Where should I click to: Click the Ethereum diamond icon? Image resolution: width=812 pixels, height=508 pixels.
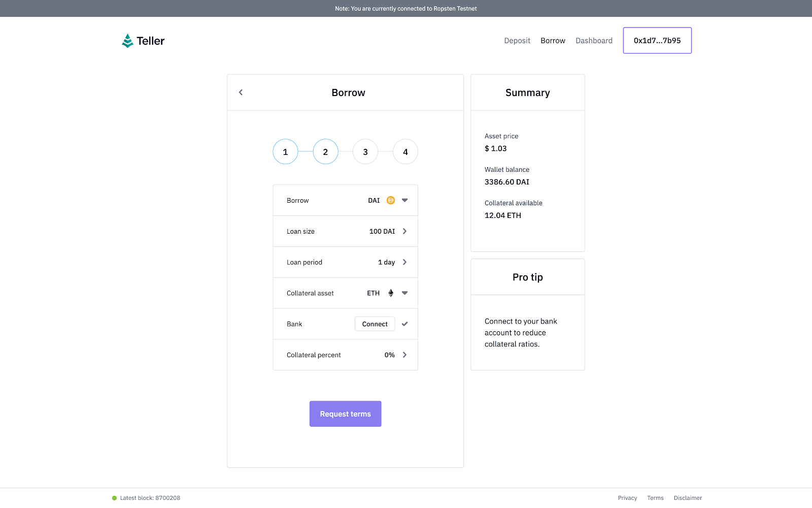pyautogui.click(x=391, y=293)
